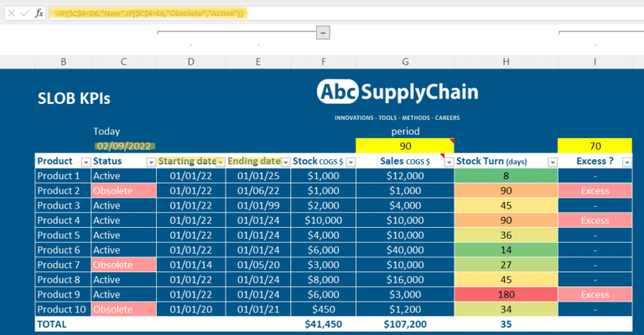Select the Today date cell 02/09/2022
Viewport: 644px width, 335px height.
pyautogui.click(x=123, y=146)
